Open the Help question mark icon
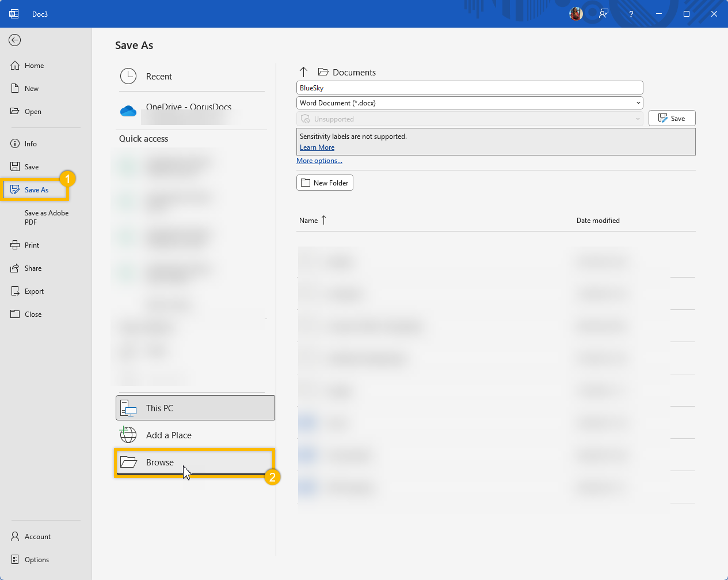The height and width of the screenshot is (580, 728). [x=631, y=14]
